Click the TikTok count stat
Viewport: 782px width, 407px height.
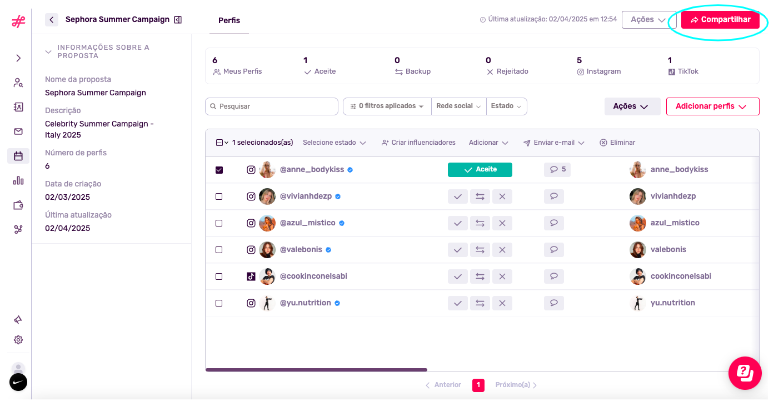click(683, 66)
